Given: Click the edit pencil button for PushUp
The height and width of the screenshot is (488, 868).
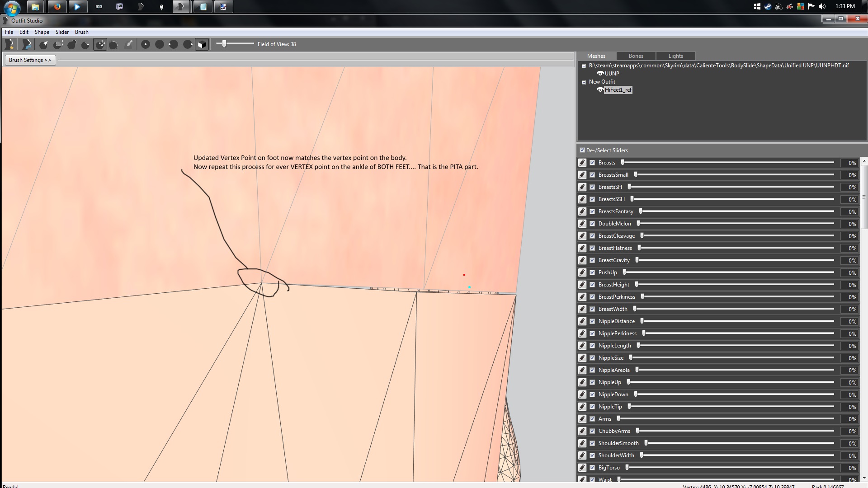Looking at the screenshot, I should pyautogui.click(x=582, y=272).
